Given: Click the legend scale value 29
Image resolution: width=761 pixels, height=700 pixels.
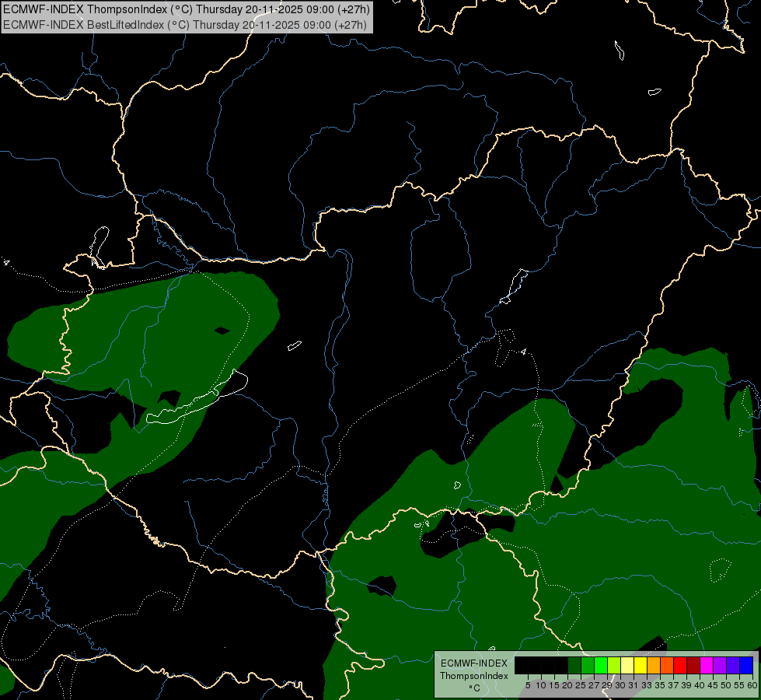Looking at the screenshot, I should 607,685.
